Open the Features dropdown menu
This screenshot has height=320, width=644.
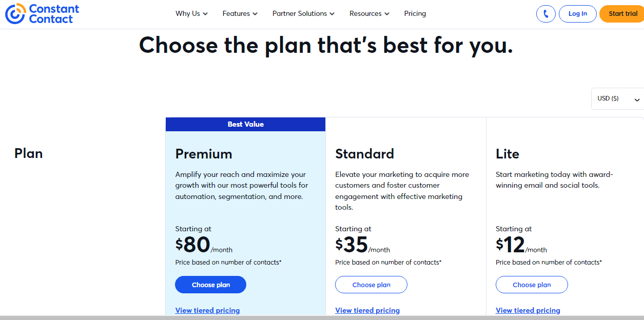click(240, 14)
